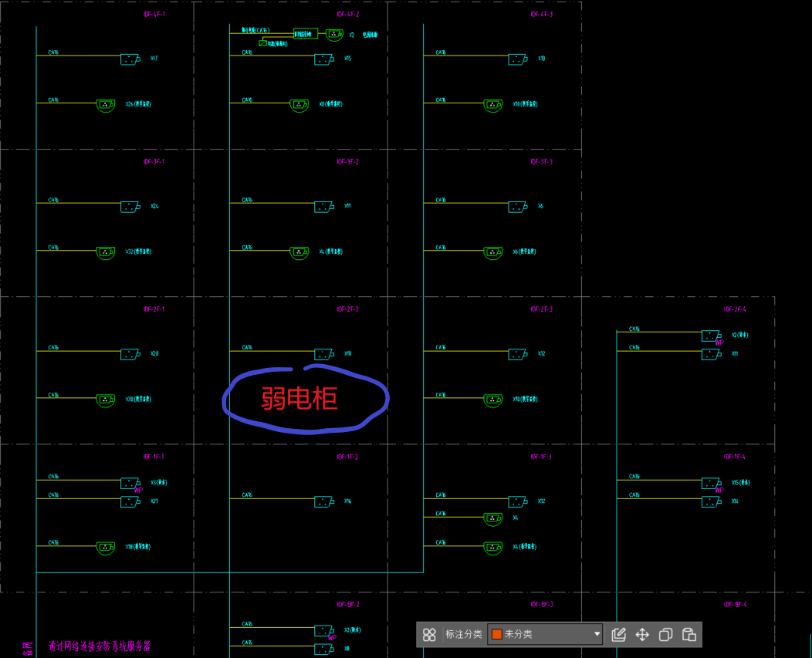Image resolution: width=812 pixels, height=658 pixels.
Task: Select the dome camera symbol in IDF-4F-3
Action: tap(493, 106)
